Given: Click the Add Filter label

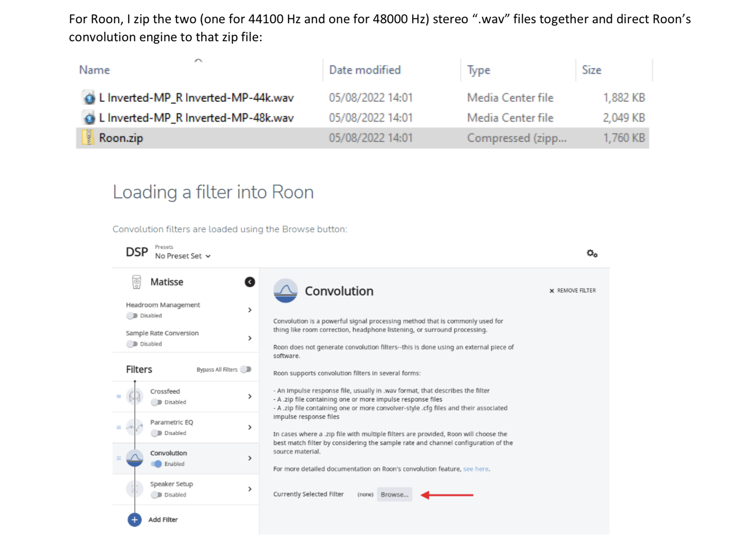Looking at the screenshot, I should click(163, 520).
